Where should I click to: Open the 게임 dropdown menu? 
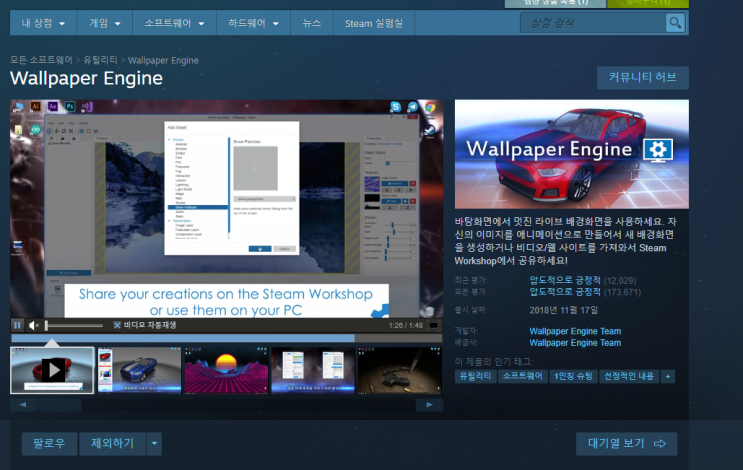click(105, 23)
